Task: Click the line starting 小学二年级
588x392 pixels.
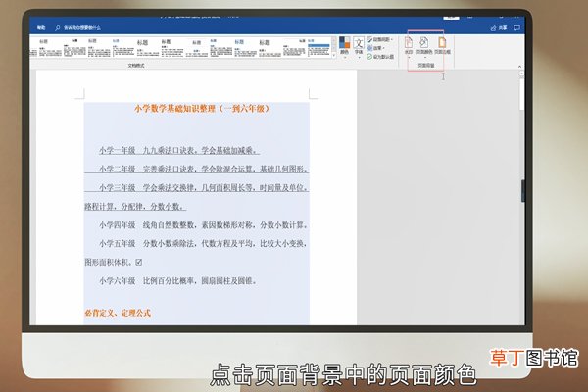Action: point(204,169)
